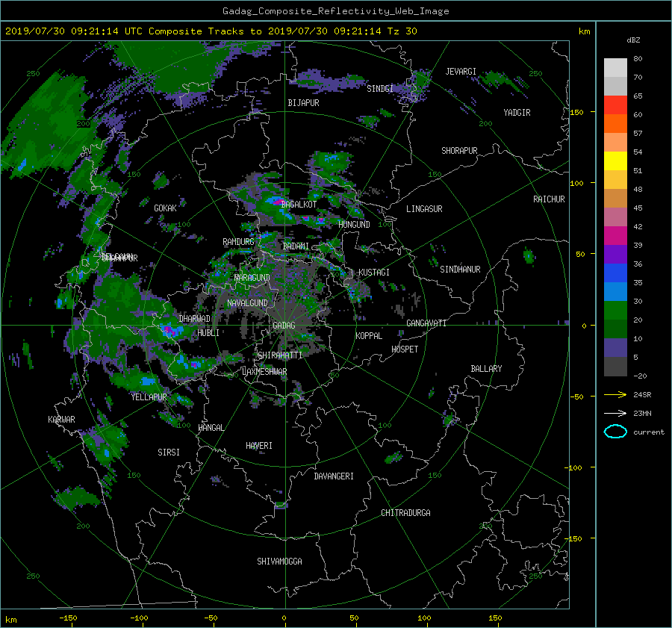Select the yellow 54 dBZ color swatch
Screen dimensions: 672x628
click(x=615, y=161)
